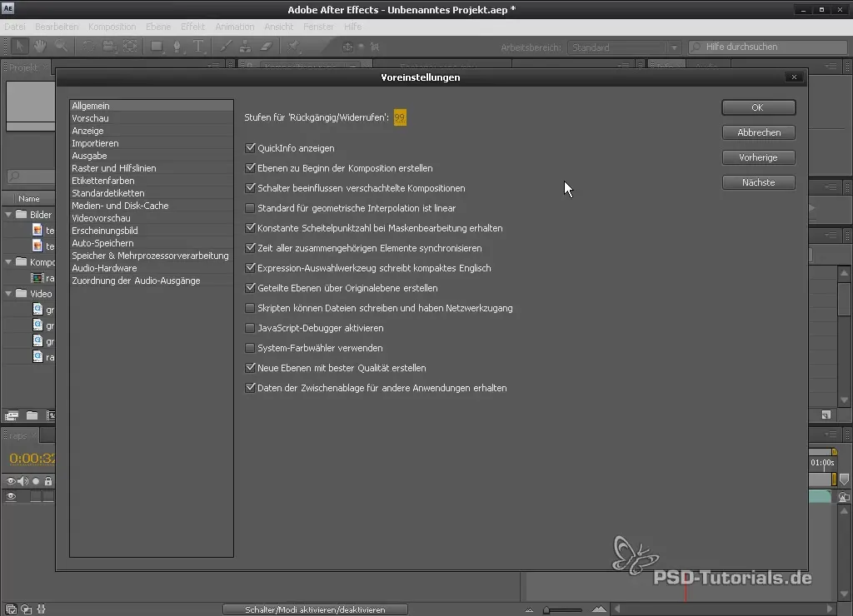Viewport: 853px width, 616px height.
Task: Open the Effekt menu
Action: pyautogui.click(x=192, y=27)
